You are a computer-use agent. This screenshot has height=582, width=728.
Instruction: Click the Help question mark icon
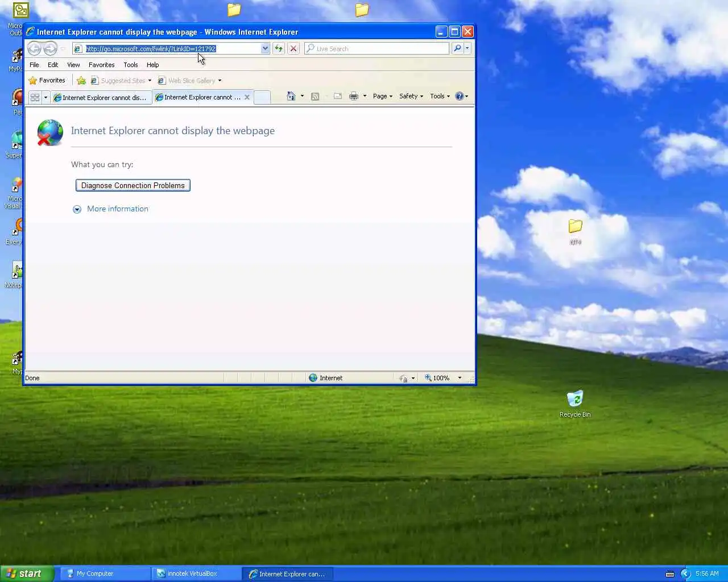[x=460, y=97]
